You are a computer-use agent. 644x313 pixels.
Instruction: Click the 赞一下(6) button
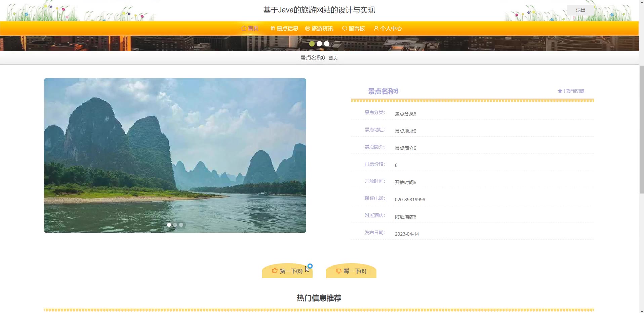(x=287, y=271)
